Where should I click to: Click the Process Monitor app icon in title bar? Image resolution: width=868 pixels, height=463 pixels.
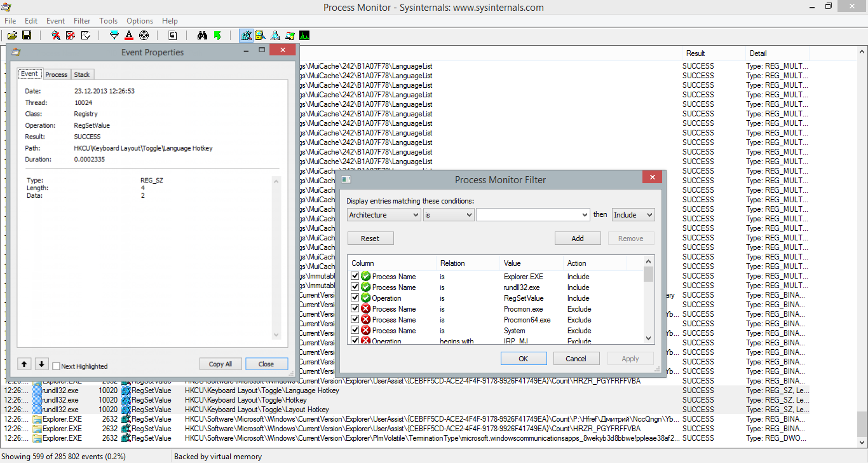(6, 8)
